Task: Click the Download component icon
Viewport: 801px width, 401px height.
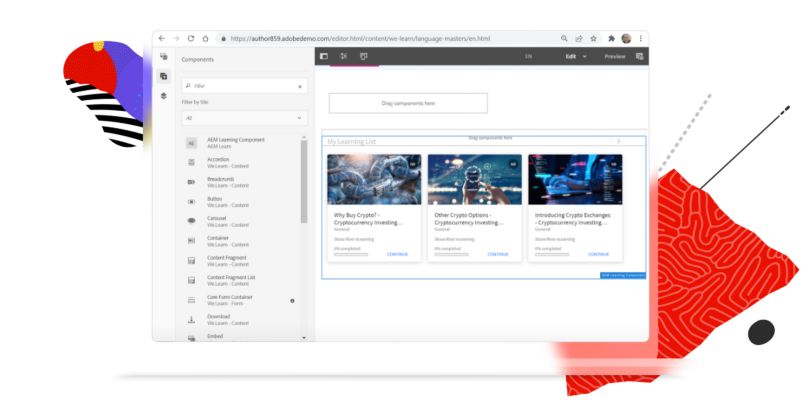Action: coord(192,320)
